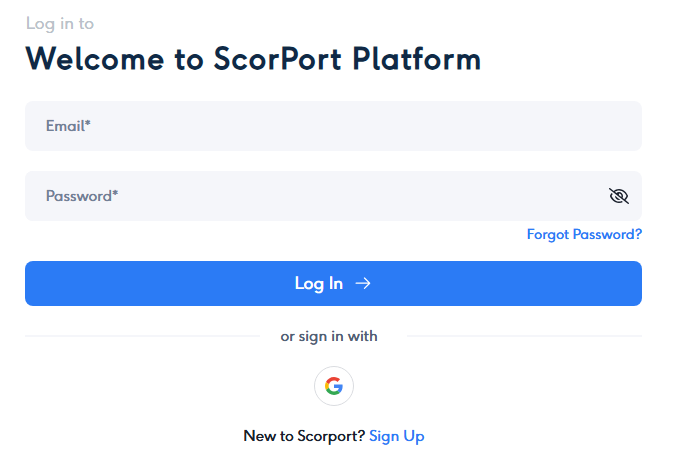Follow the Sign Up link
This screenshot has width=682, height=463.
(397, 436)
